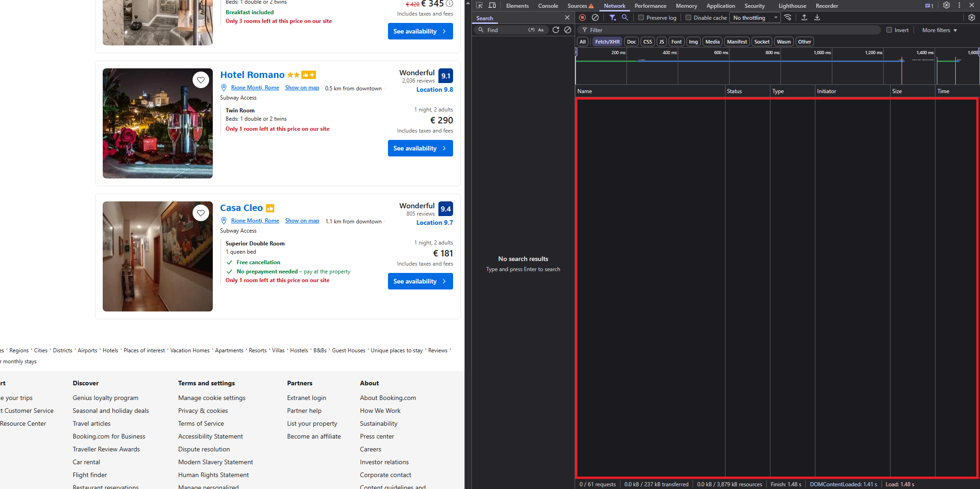The image size is (980, 489).
Task: Stop recording network log
Action: pos(582,17)
